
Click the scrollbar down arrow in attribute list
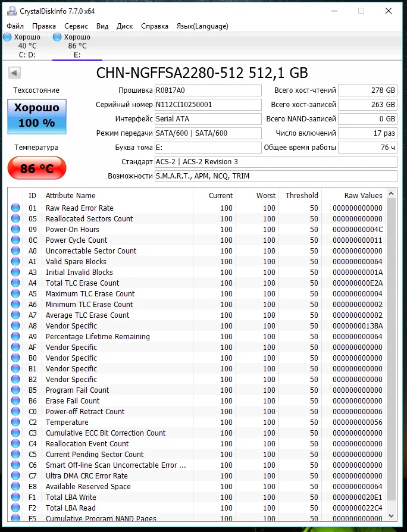point(391,516)
